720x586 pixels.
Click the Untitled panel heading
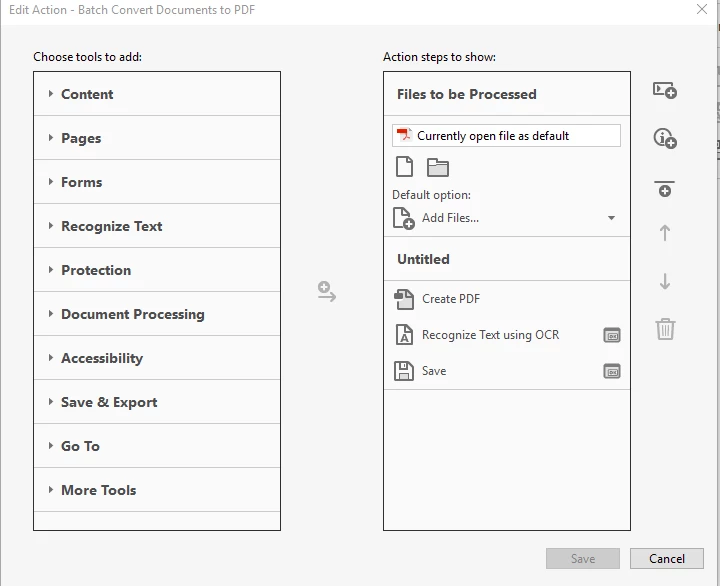[x=423, y=259]
